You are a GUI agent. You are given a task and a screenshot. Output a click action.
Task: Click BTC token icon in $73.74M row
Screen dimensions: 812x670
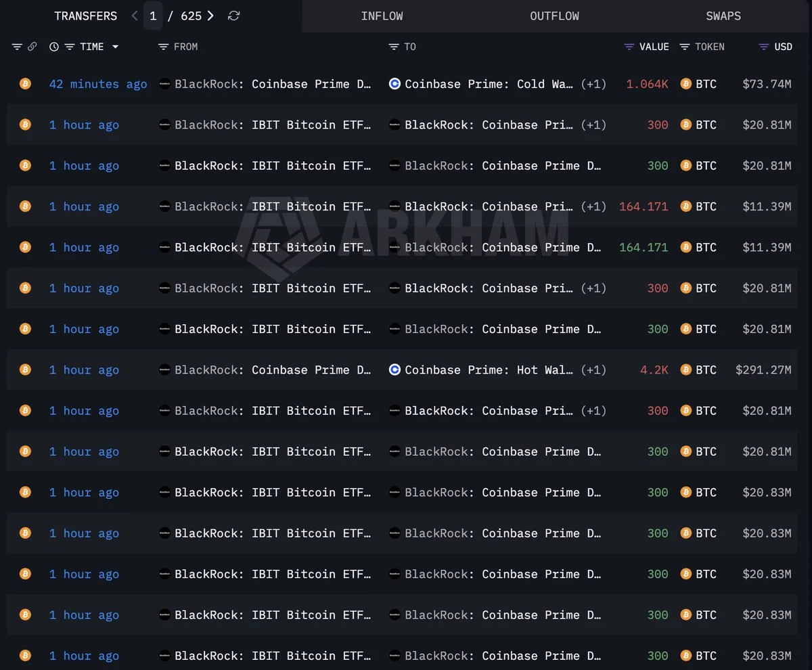coord(685,84)
